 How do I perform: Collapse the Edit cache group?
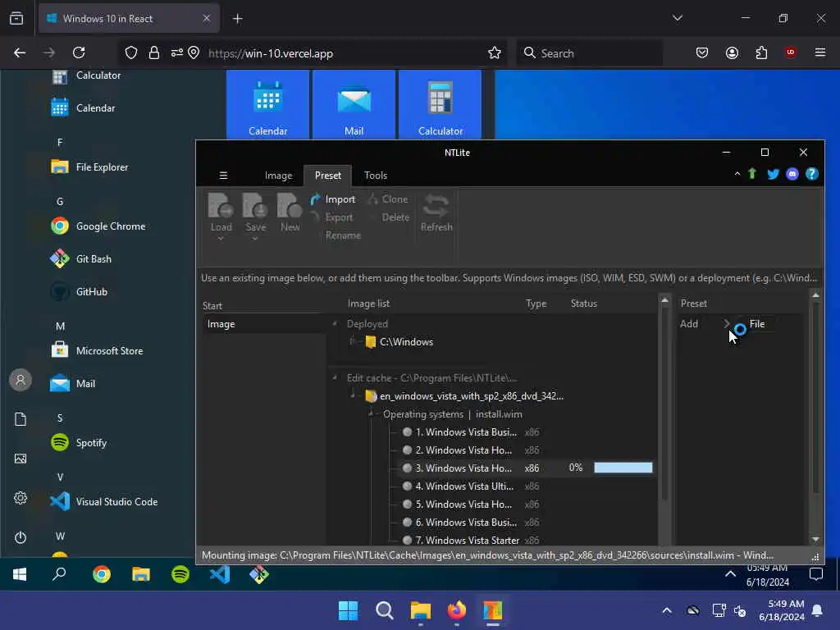(335, 377)
